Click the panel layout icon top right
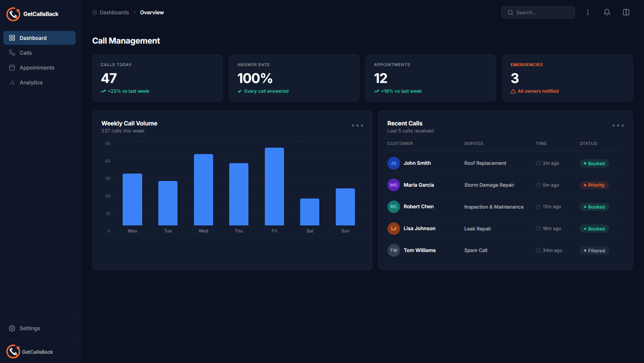Viewport: 644px width, 363px height. 627,12
